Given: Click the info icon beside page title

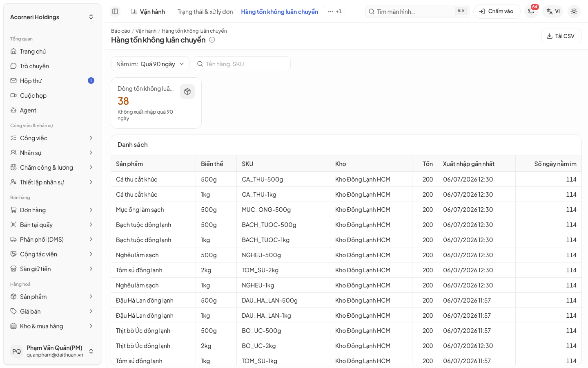Looking at the screenshot, I should point(212,40).
